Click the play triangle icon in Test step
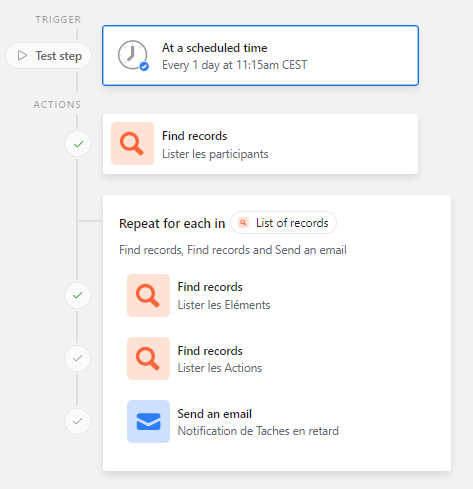Viewport: 473px width, 489px height. point(22,55)
